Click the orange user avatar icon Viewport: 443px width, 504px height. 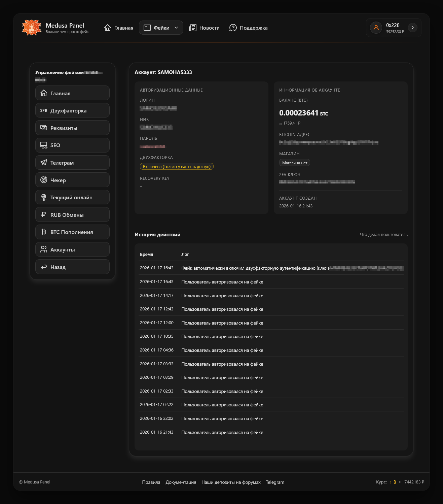click(x=376, y=28)
